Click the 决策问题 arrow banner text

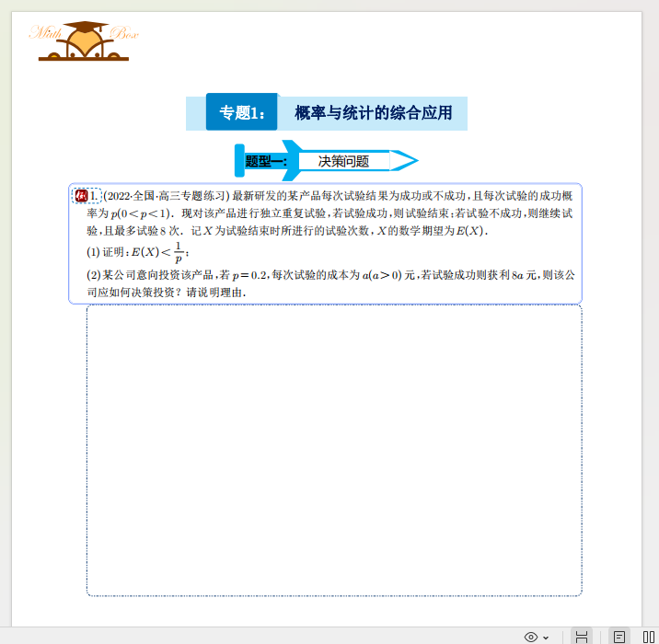click(343, 161)
